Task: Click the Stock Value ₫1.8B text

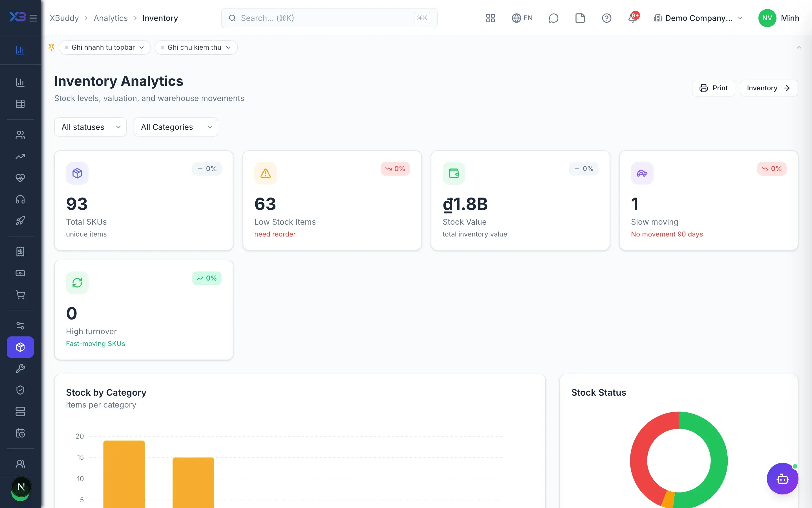Action: point(465,204)
